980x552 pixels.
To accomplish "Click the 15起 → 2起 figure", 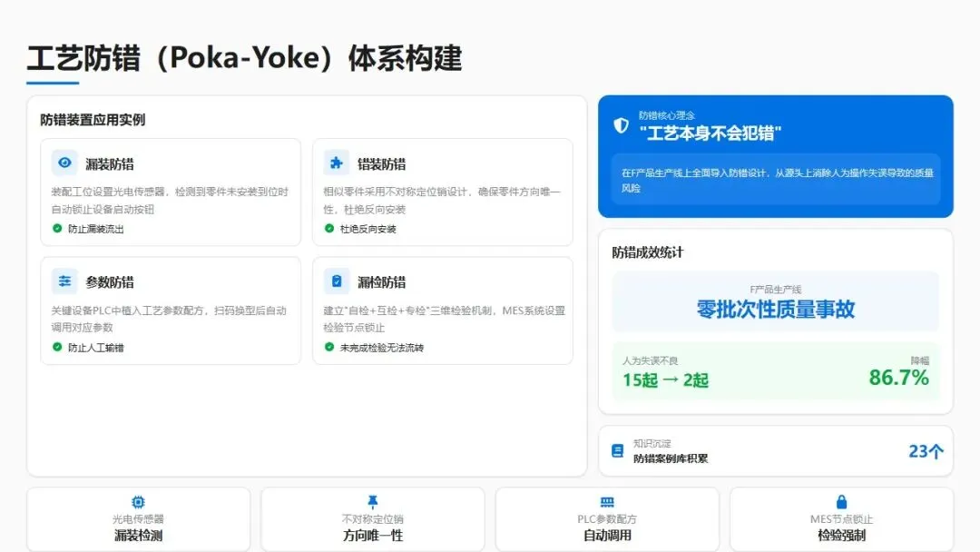I will click(665, 379).
